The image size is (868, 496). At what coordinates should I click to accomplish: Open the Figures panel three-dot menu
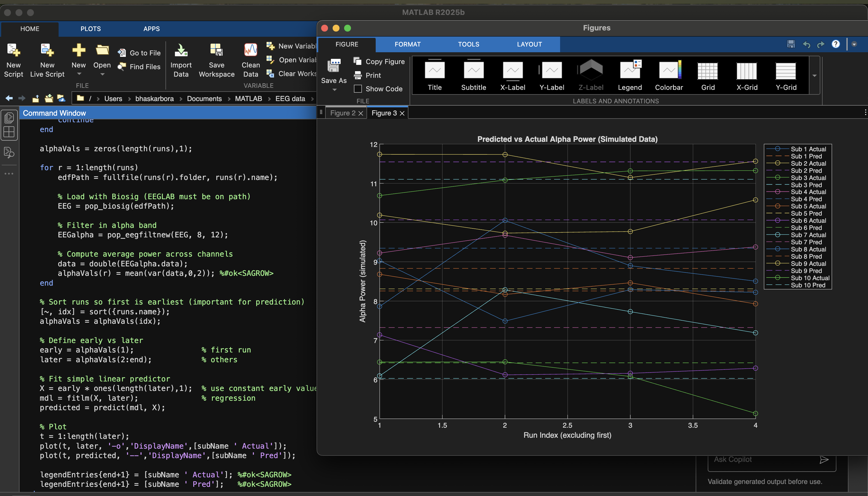(x=865, y=113)
